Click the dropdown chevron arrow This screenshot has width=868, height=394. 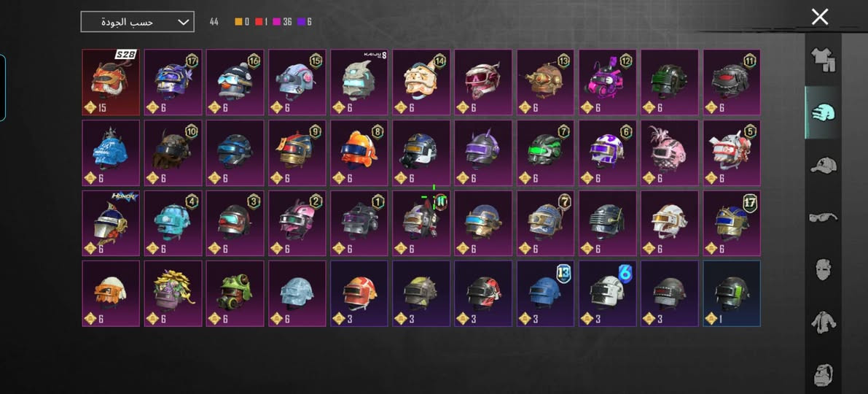pyautogui.click(x=183, y=22)
